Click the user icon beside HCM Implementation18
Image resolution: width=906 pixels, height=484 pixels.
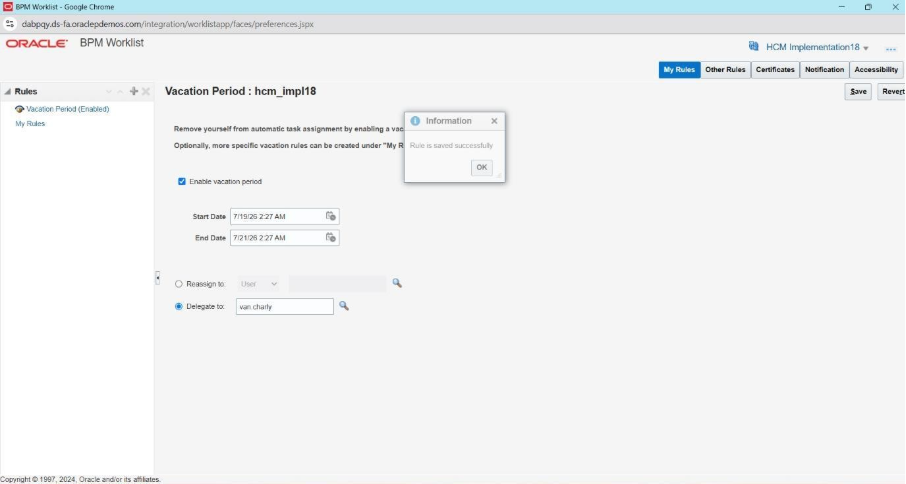pos(753,46)
